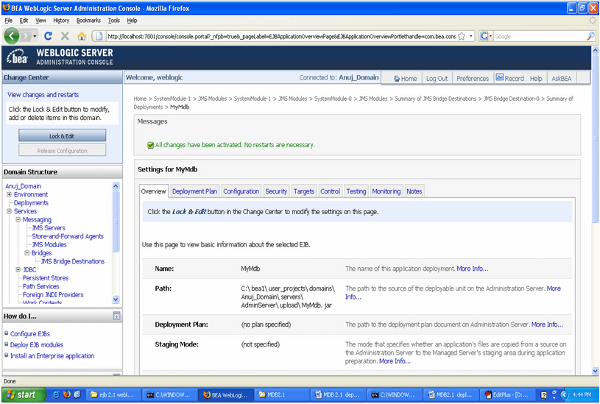Image resolution: width=600 pixels, height=404 pixels.
Task: Click the Domain Structure scroll down arrow
Action: coord(116,299)
